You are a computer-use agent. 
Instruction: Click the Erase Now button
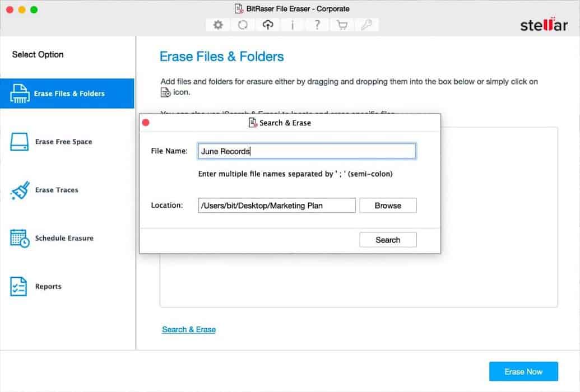(x=523, y=371)
